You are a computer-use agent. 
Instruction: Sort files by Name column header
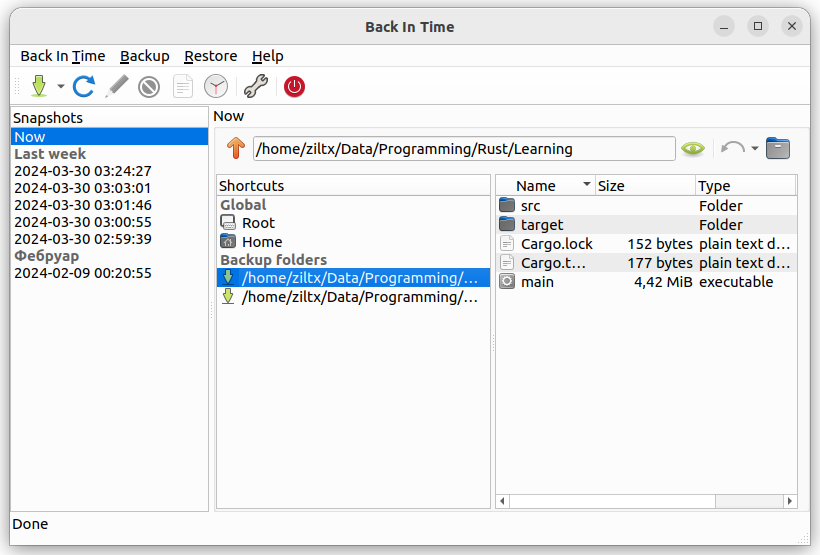click(x=546, y=186)
